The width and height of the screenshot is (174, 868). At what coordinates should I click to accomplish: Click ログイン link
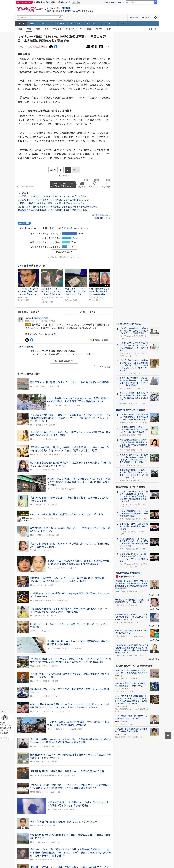tap(51, 11)
